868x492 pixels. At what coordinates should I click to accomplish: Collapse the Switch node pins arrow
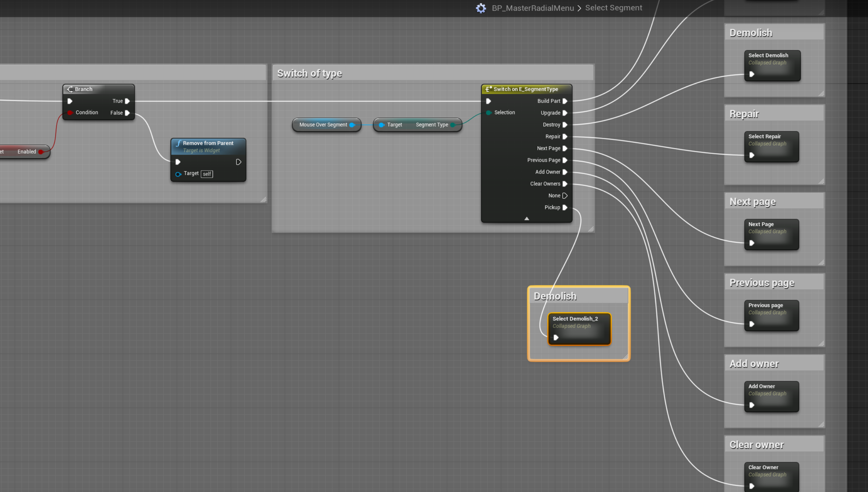click(x=527, y=218)
